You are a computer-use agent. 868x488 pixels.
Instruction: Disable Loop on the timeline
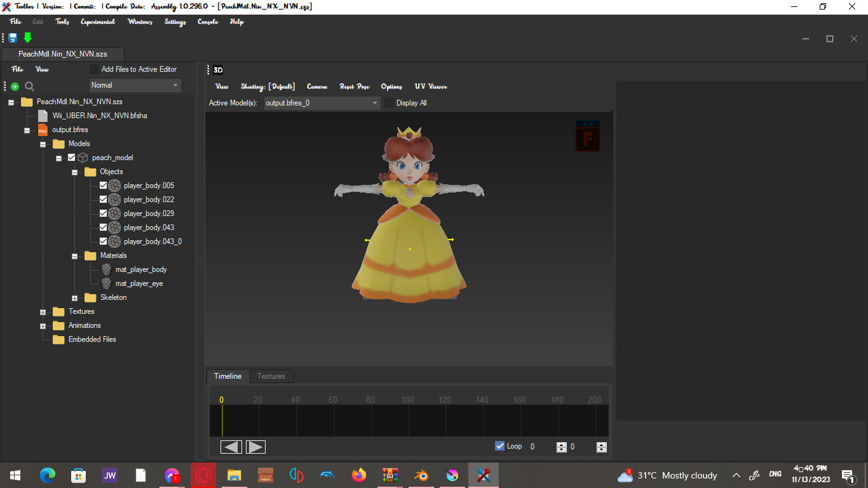(x=500, y=446)
